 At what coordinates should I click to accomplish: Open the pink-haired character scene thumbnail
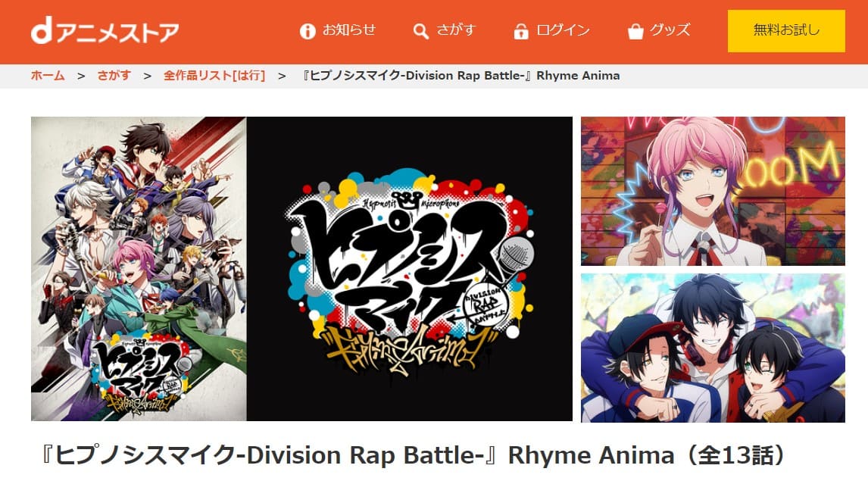click(x=713, y=191)
